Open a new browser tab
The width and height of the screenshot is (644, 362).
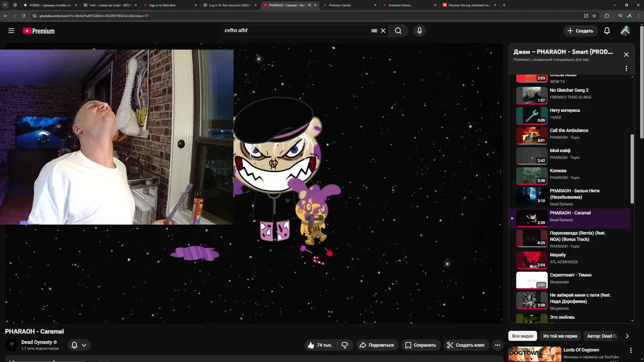tap(504, 5)
